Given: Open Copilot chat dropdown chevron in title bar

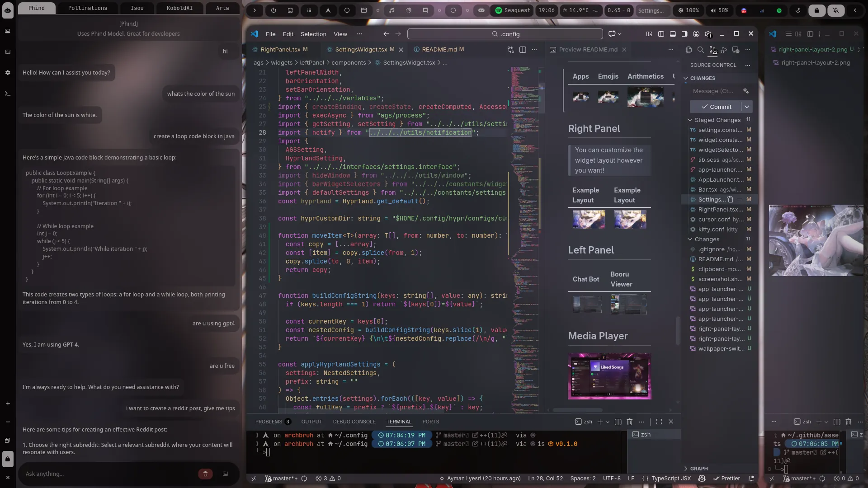Looking at the screenshot, I should coord(620,34).
